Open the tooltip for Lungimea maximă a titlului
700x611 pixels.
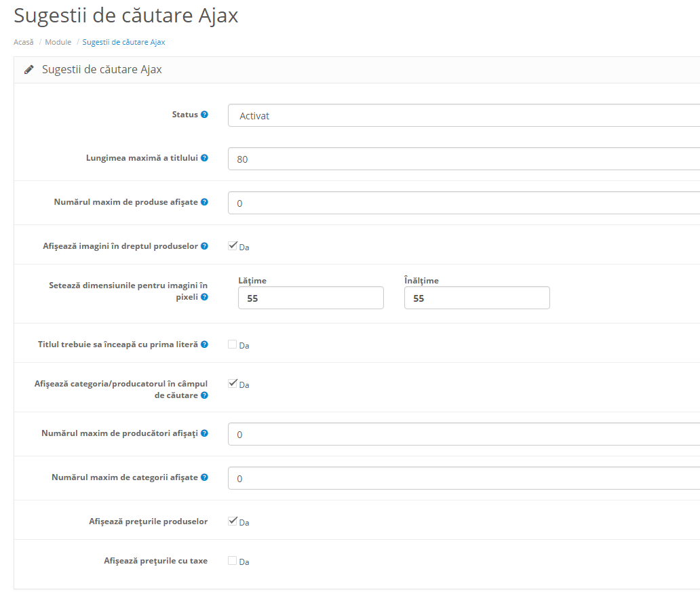coord(206,157)
